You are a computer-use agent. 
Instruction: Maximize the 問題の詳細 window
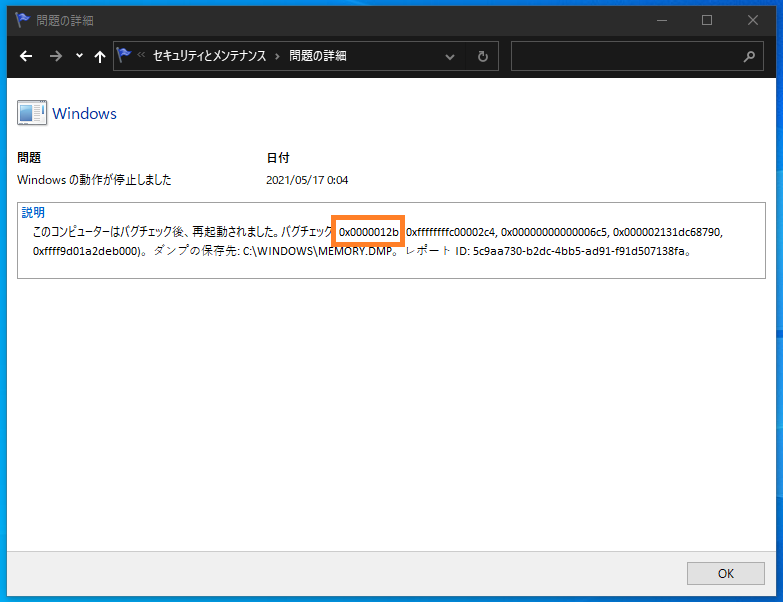tap(707, 20)
